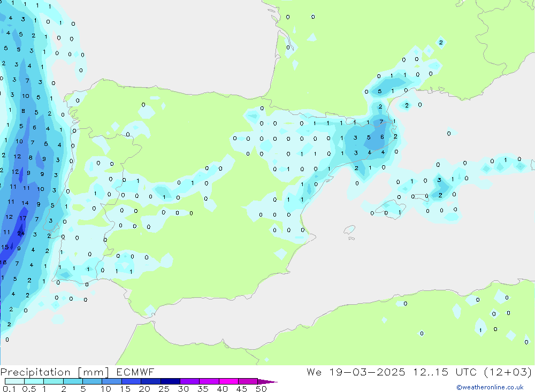
Task: Click the '17' precipitation value on the map
Action: (x=23, y=218)
